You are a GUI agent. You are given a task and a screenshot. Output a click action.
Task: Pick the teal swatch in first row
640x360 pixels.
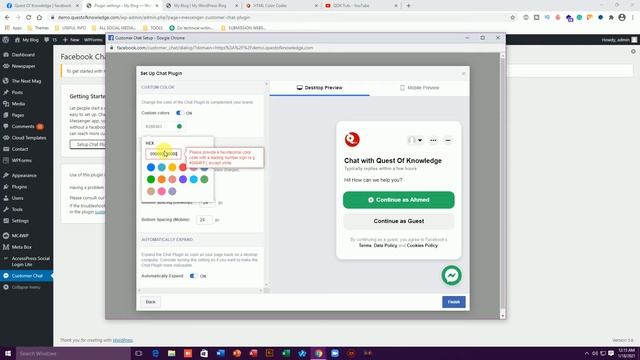tap(162, 167)
